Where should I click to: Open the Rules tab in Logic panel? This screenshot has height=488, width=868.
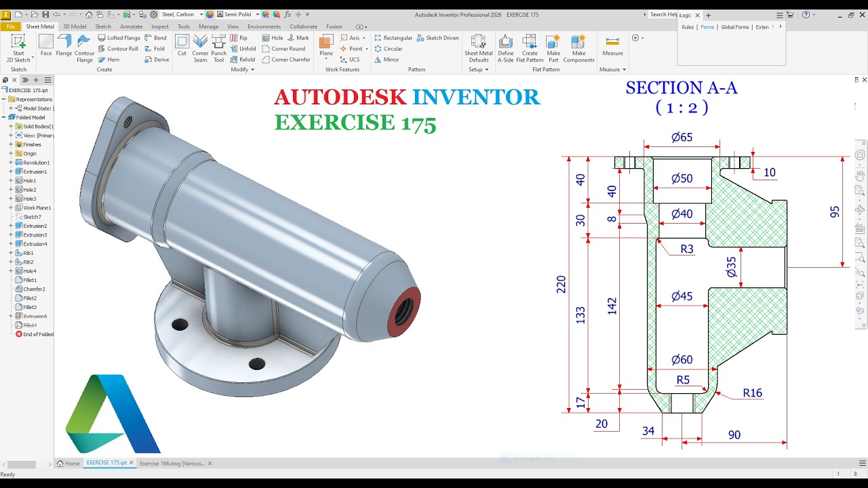coord(688,27)
